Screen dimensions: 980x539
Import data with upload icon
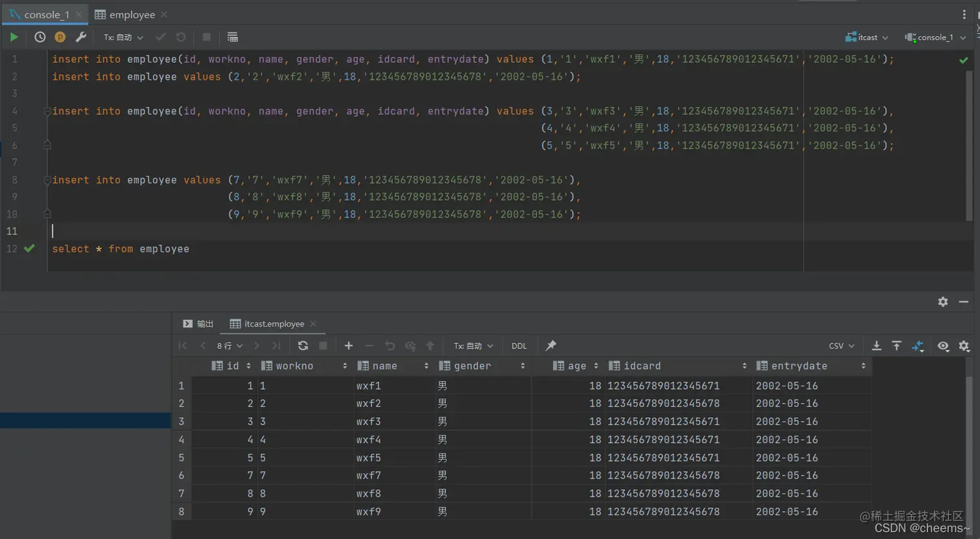point(897,346)
